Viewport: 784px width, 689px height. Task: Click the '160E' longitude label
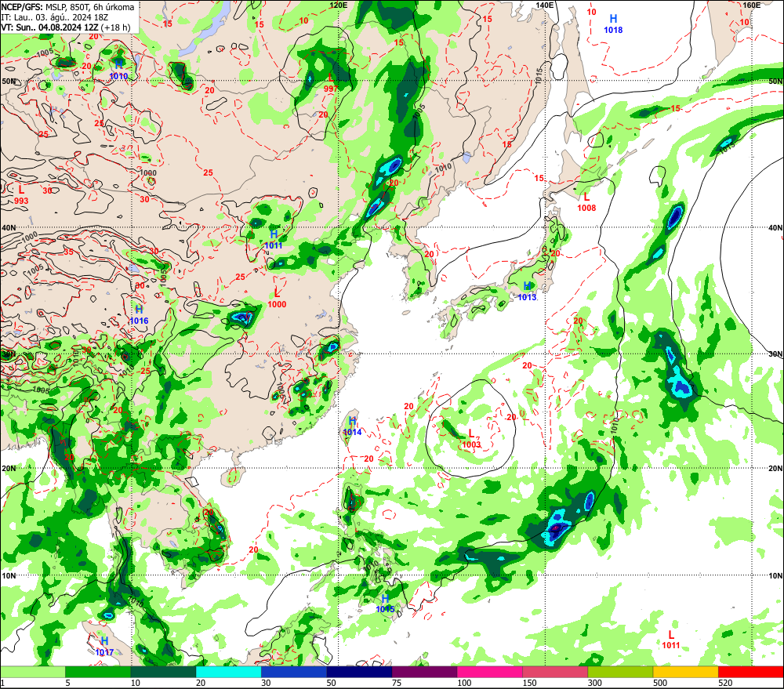click(x=751, y=5)
